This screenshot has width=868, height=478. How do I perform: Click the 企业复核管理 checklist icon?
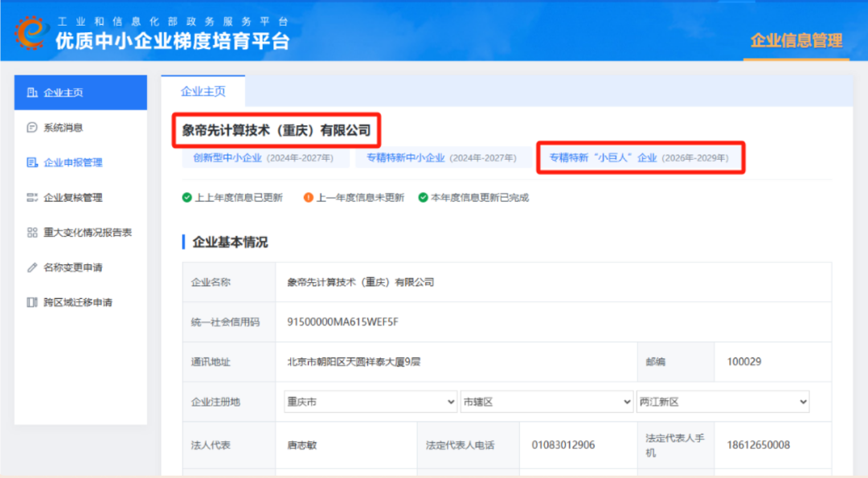[x=32, y=198]
